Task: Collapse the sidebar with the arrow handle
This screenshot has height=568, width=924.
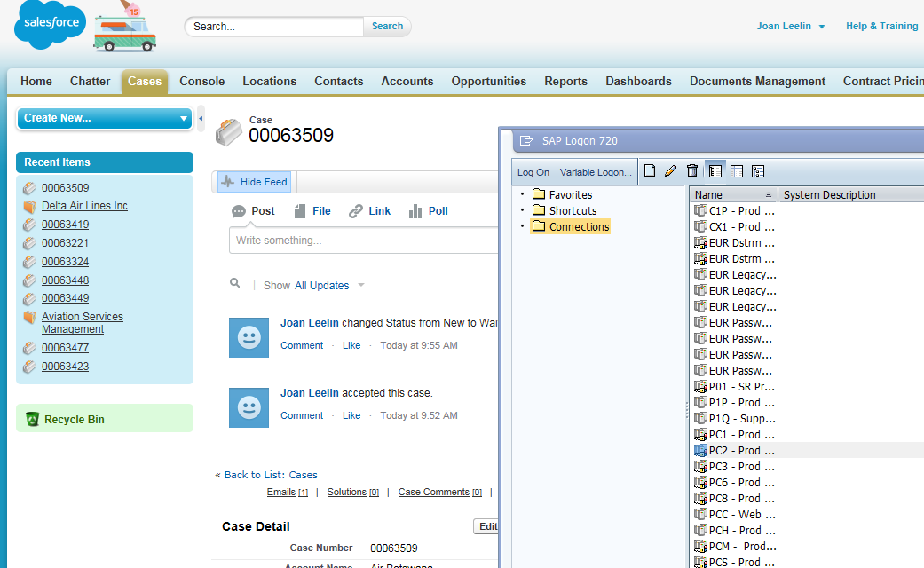Action: (x=201, y=118)
